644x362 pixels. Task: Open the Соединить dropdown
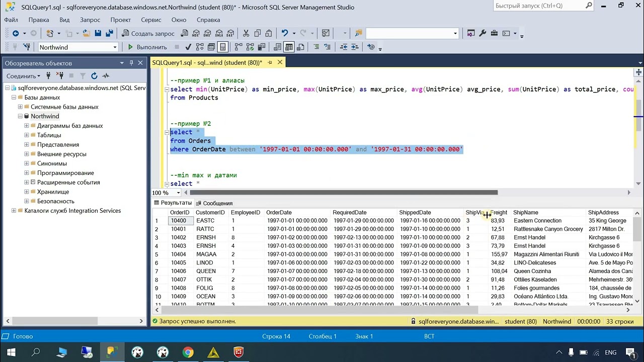coord(23,76)
